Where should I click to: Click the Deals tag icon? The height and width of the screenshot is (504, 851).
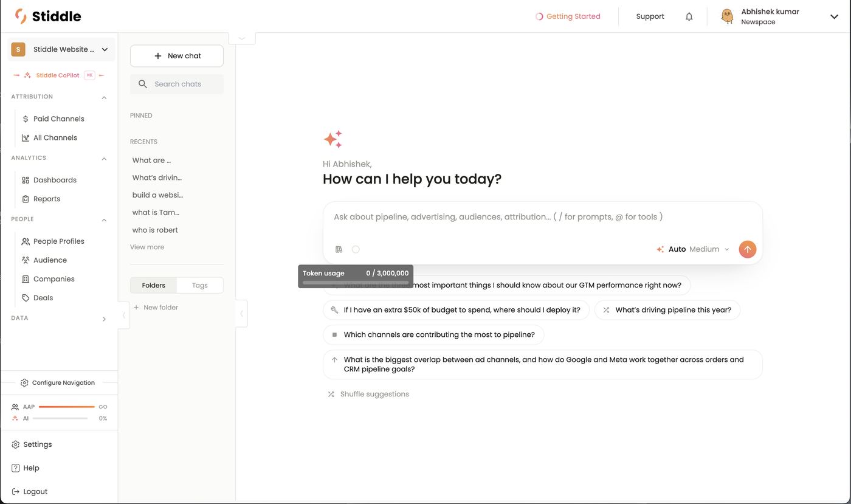pyautogui.click(x=26, y=299)
